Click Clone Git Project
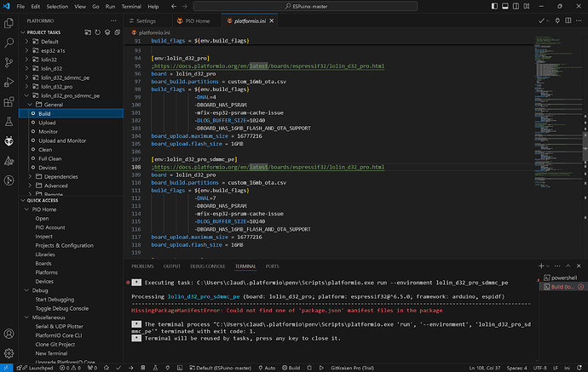This screenshot has width=588, height=372. click(x=55, y=344)
